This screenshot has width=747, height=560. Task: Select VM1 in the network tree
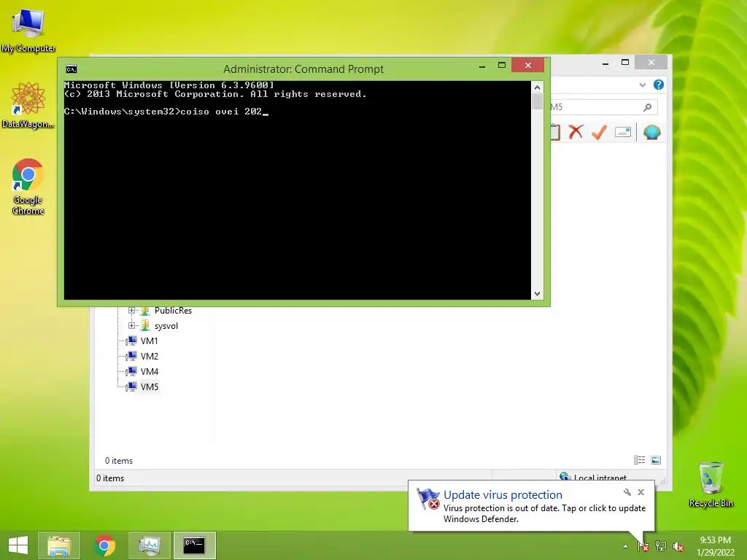[149, 341]
